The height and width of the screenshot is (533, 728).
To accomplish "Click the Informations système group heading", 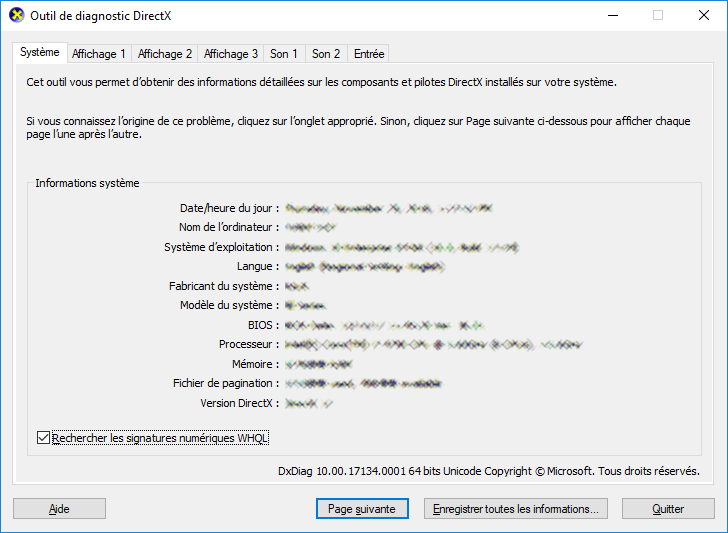I will click(x=87, y=183).
